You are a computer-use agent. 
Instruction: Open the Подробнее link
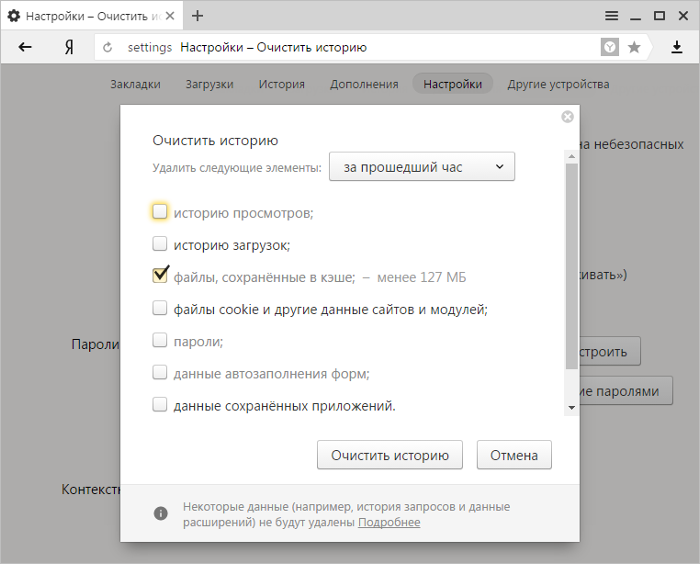point(389,522)
